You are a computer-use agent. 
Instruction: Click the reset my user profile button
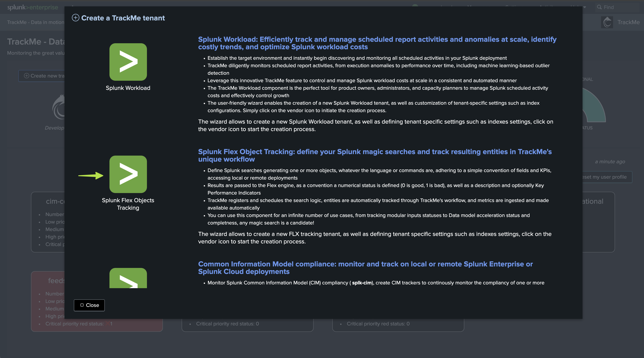tap(607, 177)
